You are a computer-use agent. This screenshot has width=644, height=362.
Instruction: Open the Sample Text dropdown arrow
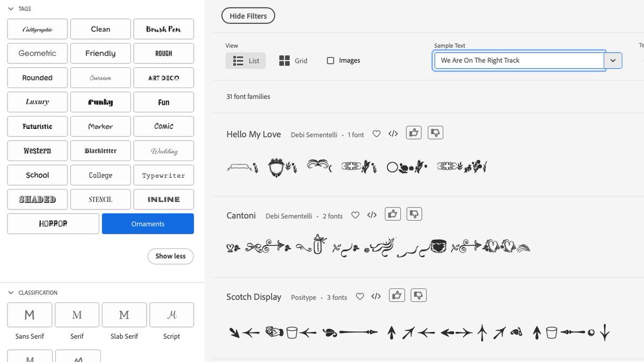pyautogui.click(x=613, y=61)
